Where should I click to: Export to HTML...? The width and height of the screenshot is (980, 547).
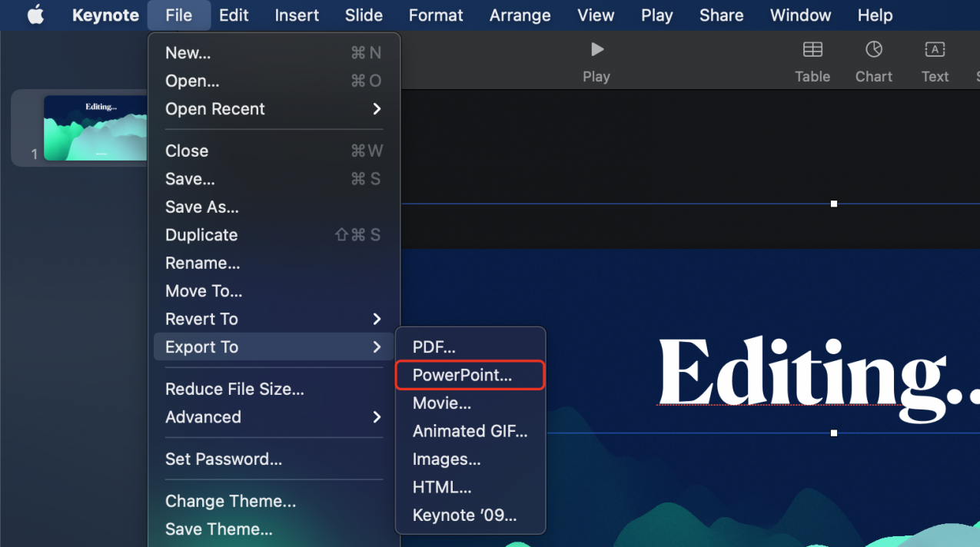coord(470,487)
